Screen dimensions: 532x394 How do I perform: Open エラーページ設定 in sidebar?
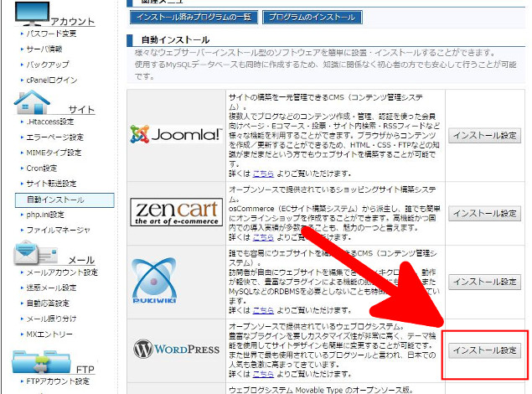point(55,137)
